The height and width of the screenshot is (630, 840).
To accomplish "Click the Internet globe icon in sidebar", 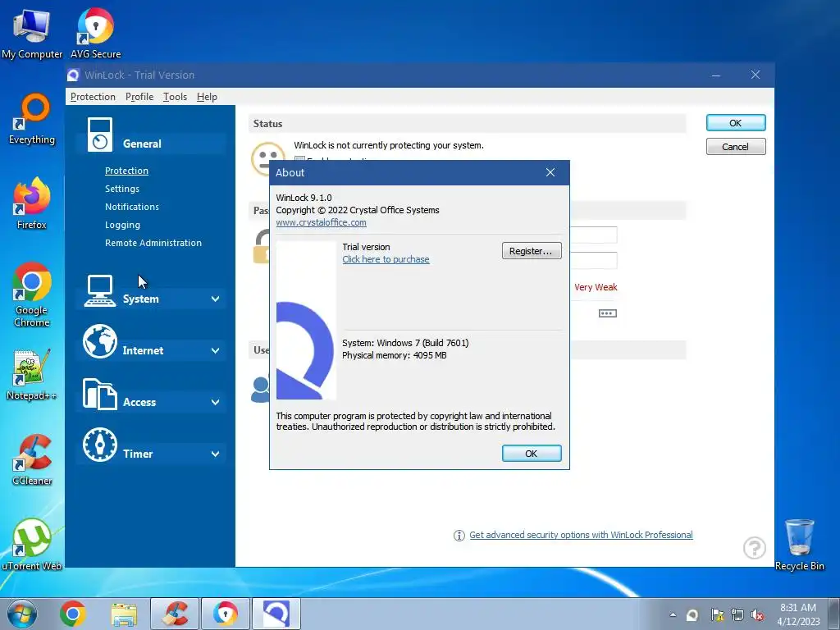I will (99, 341).
